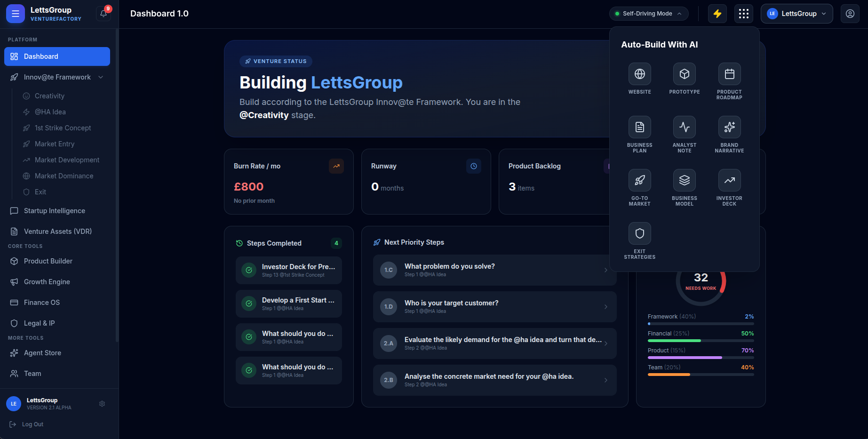Collapse the Innov@te Framework section

[x=101, y=77]
